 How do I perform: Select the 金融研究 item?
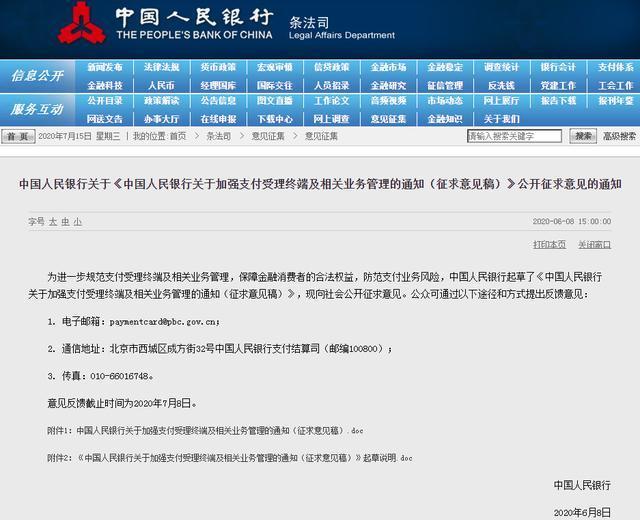pos(388,85)
